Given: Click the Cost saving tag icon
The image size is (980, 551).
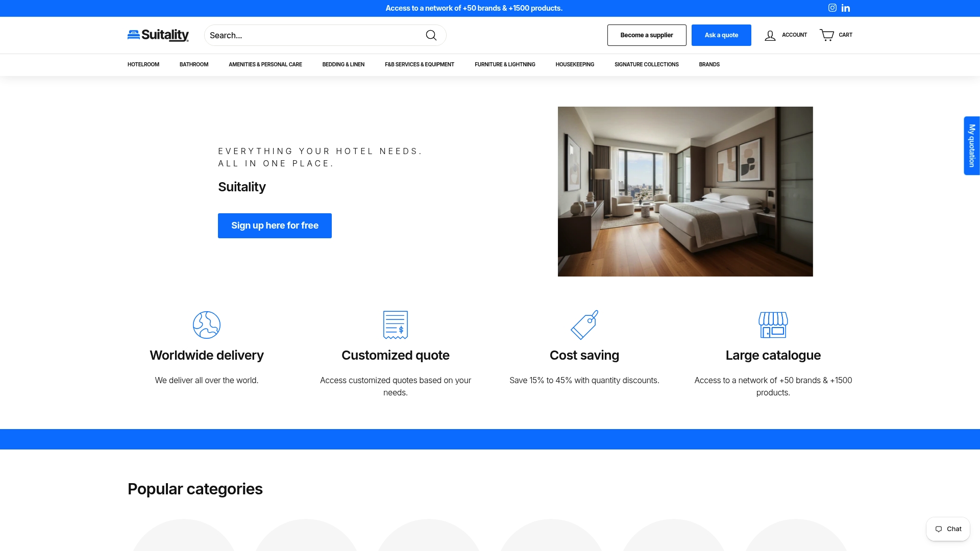Looking at the screenshot, I should [584, 325].
